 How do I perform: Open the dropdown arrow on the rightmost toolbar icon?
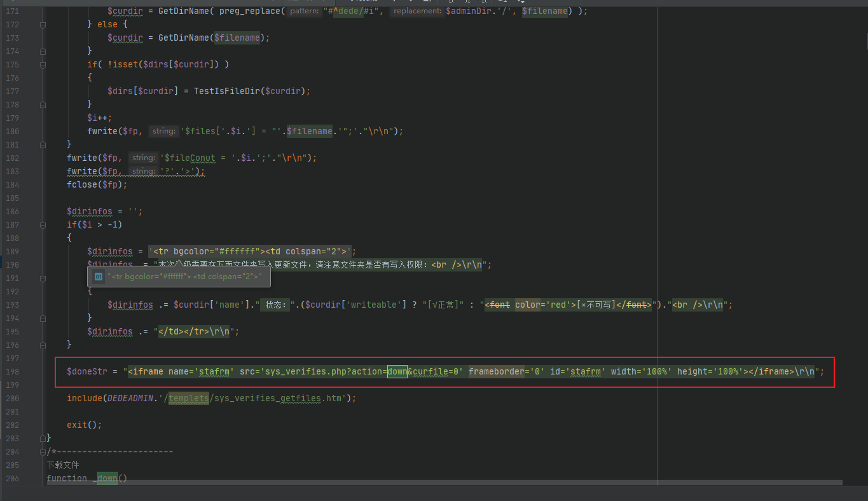coord(521,3)
